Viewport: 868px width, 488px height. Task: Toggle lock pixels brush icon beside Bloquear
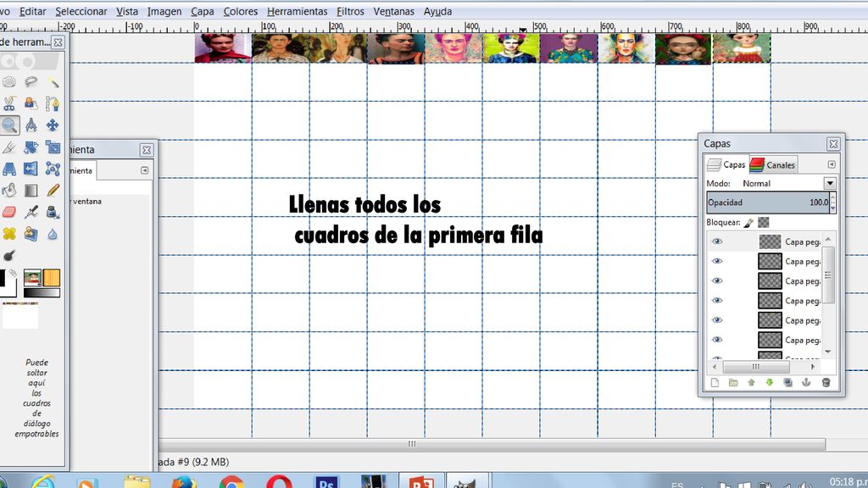[748, 223]
